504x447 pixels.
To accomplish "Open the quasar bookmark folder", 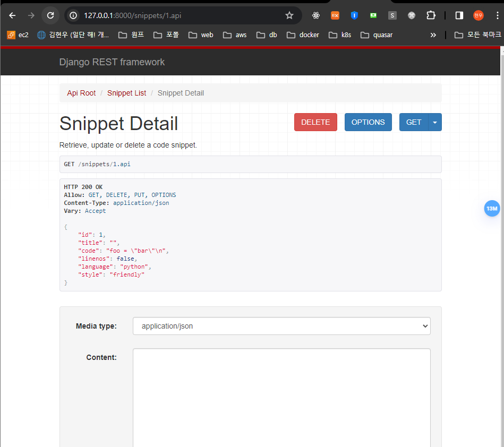I will coord(377,35).
